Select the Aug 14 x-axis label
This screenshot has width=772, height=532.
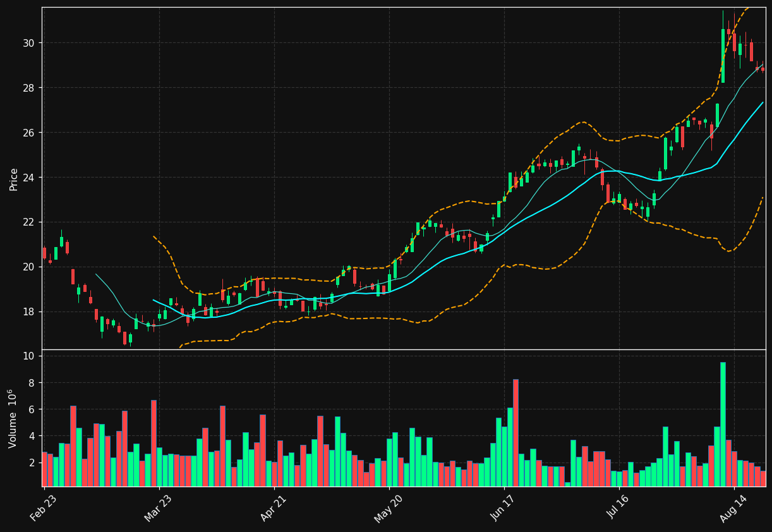pyautogui.click(x=734, y=509)
